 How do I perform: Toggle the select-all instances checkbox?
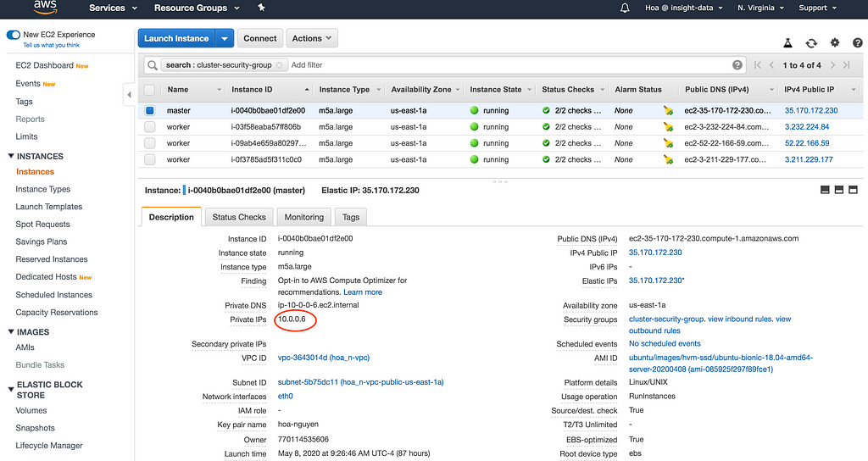[x=149, y=90]
